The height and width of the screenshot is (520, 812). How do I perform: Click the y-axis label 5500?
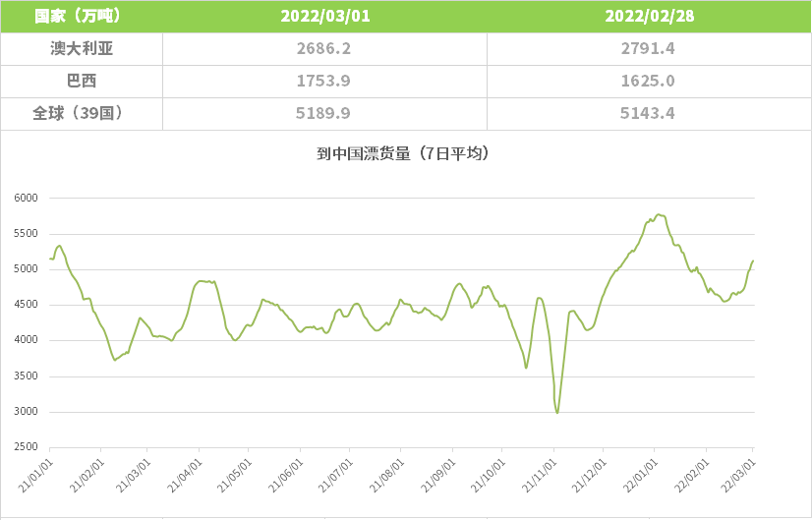click(26, 234)
